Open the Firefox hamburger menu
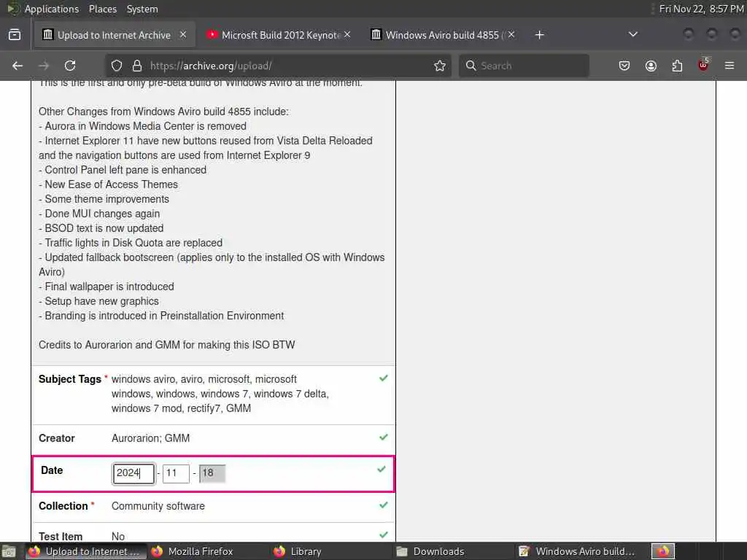Screen dimensions: 747x560 pos(729,66)
